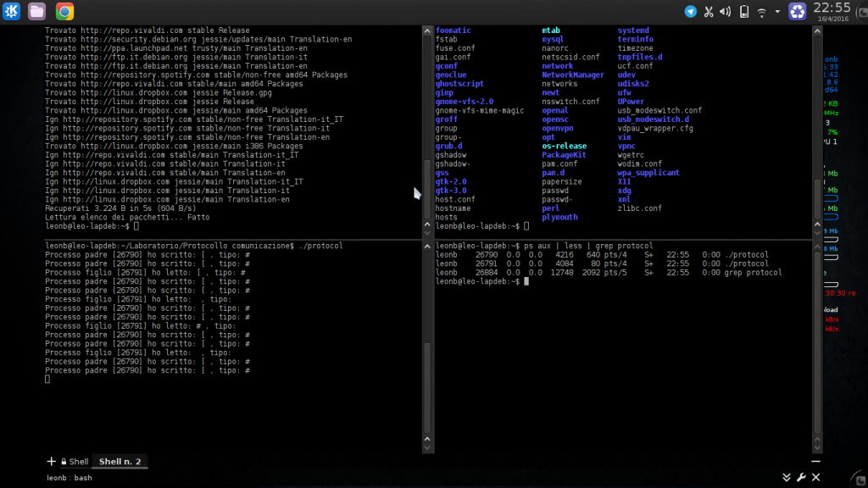Focus the prompt after ps aux output
This screenshot has height=488, width=868.
(x=526, y=280)
